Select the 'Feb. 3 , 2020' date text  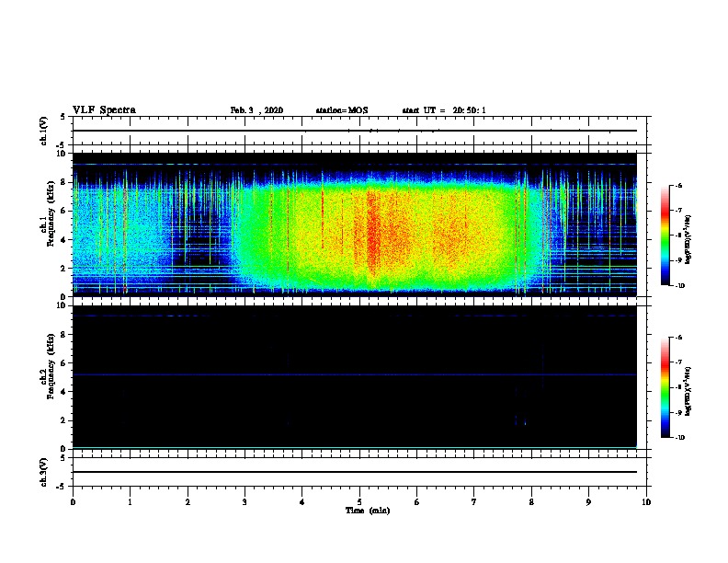[256, 110]
